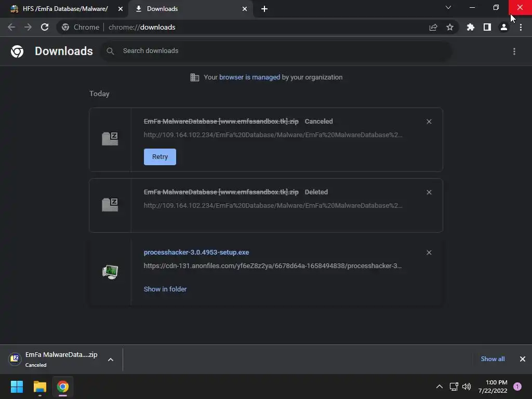
Task: Open the Windows Start menu
Action: 17,387
